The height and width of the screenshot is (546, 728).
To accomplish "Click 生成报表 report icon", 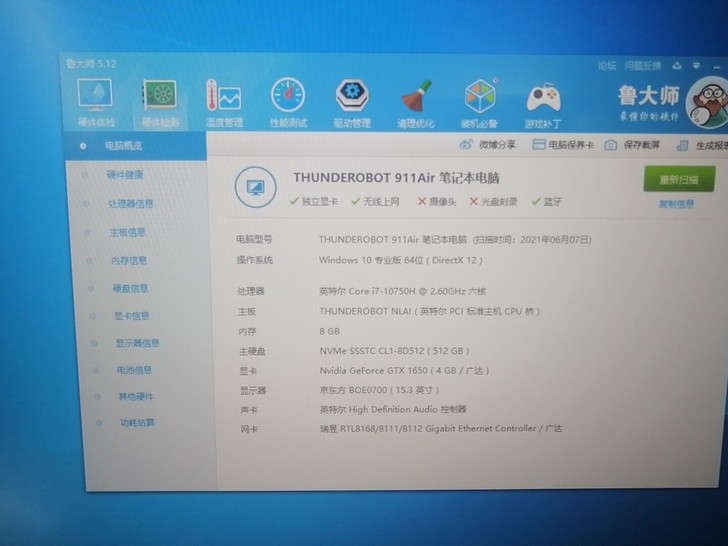I will coord(682,146).
